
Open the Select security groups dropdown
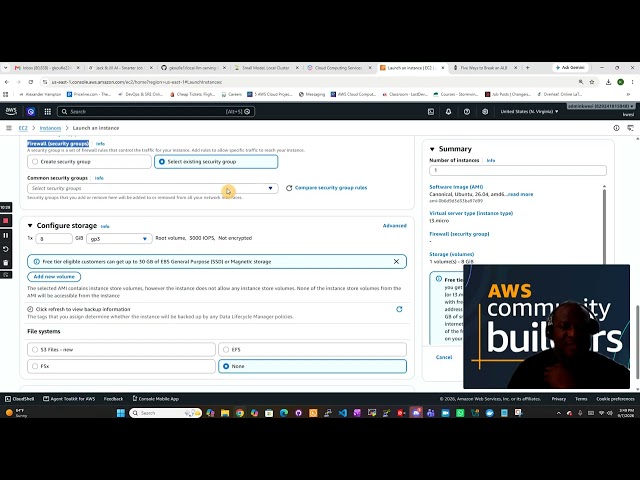[153, 188]
